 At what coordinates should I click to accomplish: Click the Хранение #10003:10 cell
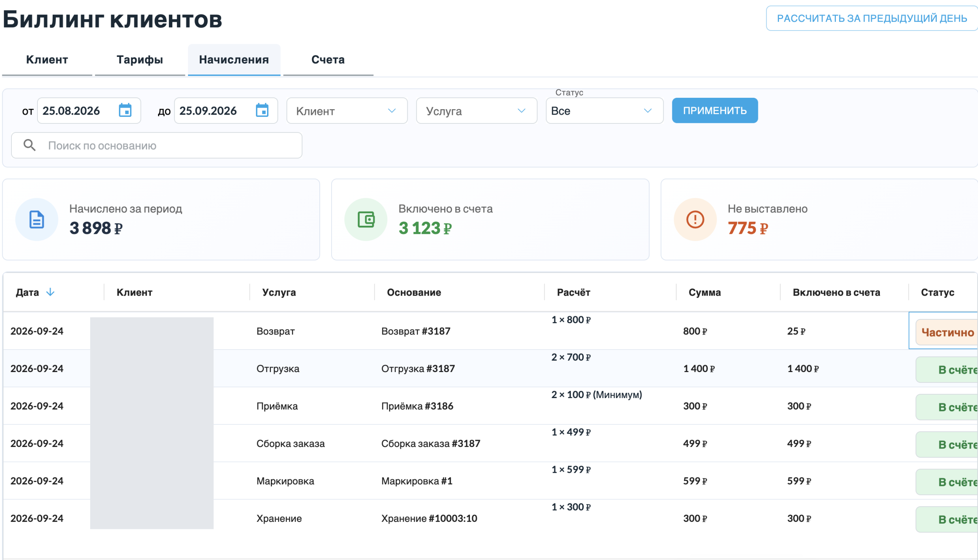[x=429, y=518]
